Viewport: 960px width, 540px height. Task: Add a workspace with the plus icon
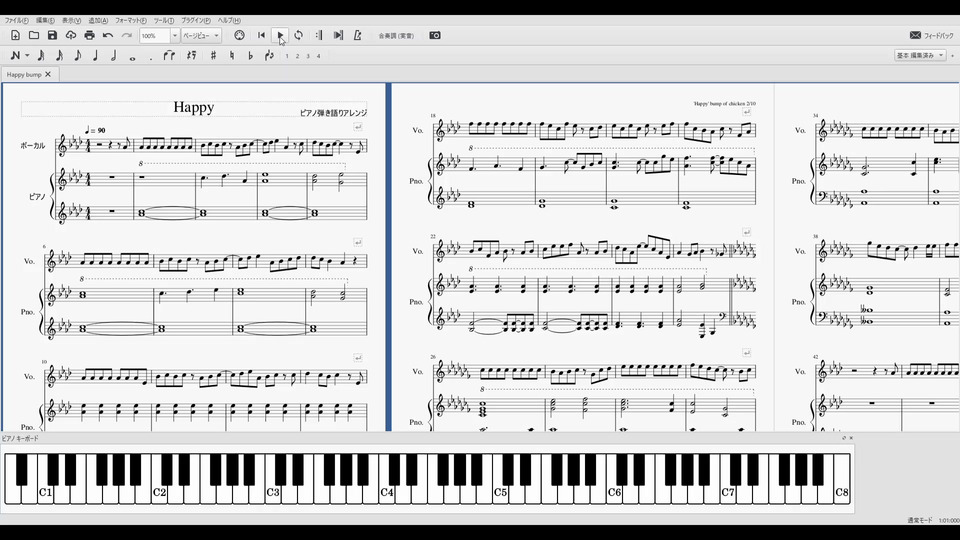point(953,56)
